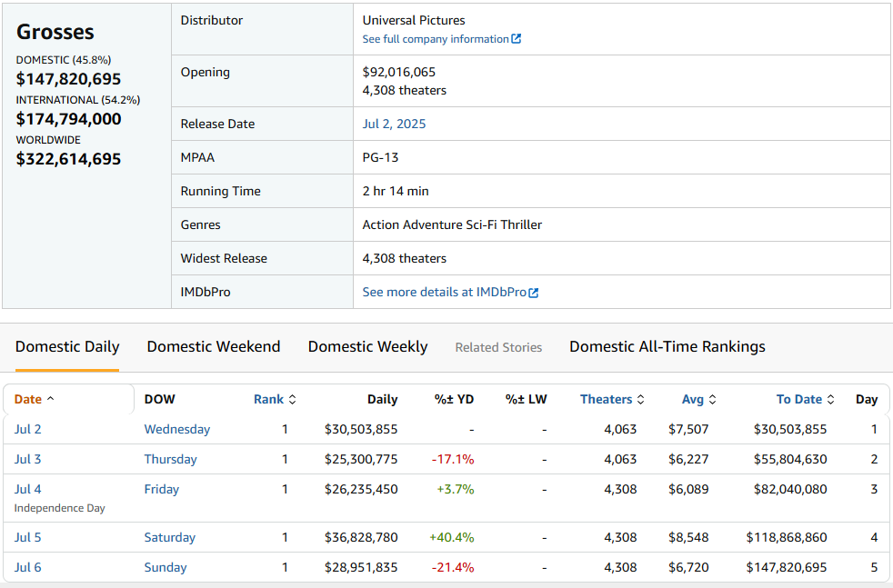893x588 pixels.
Task: Open the Related Stories tab
Action: coord(498,347)
